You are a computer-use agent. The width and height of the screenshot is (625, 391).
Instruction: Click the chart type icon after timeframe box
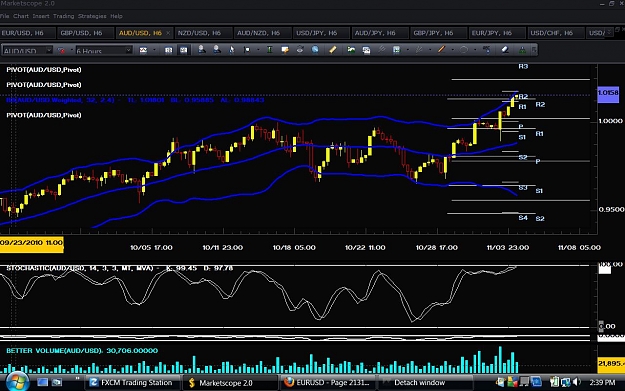(x=143, y=50)
